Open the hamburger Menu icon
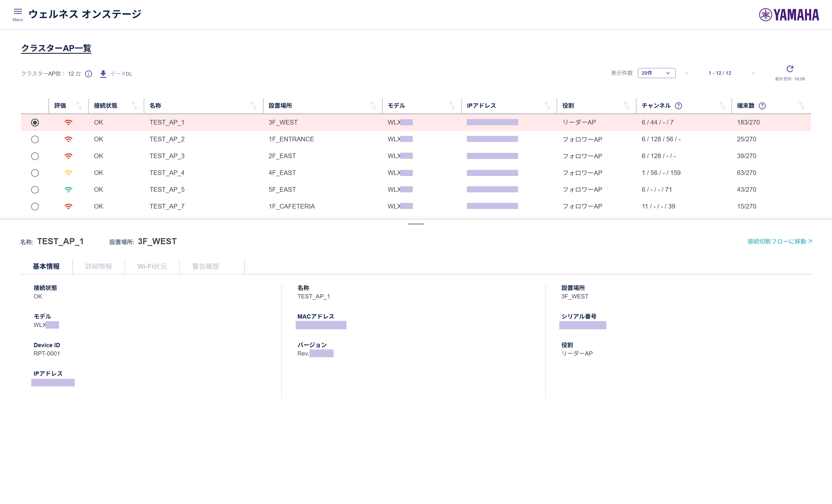Image resolution: width=832 pixels, height=504 pixels. click(x=18, y=12)
